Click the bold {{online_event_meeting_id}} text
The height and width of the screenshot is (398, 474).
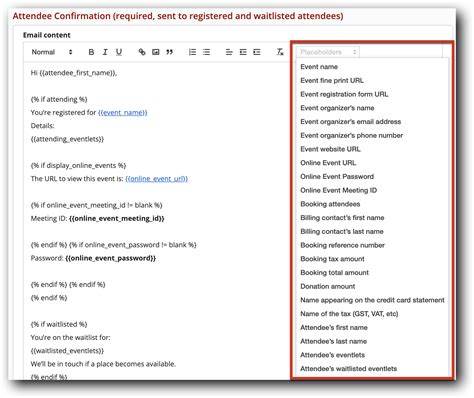coord(117,218)
